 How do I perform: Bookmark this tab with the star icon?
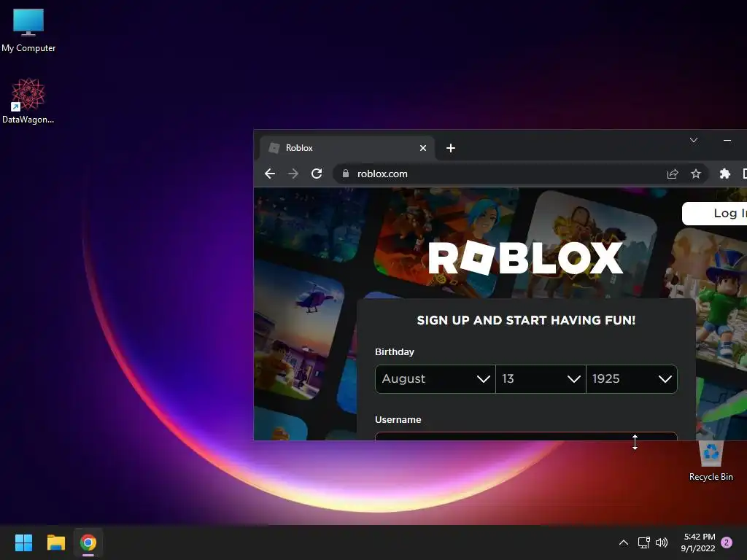(x=696, y=174)
